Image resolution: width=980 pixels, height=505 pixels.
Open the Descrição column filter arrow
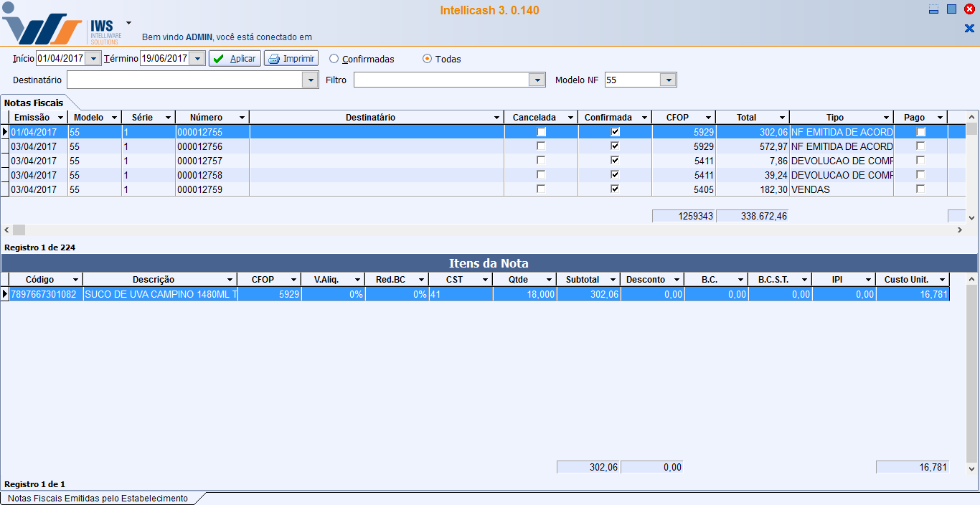pyautogui.click(x=230, y=280)
